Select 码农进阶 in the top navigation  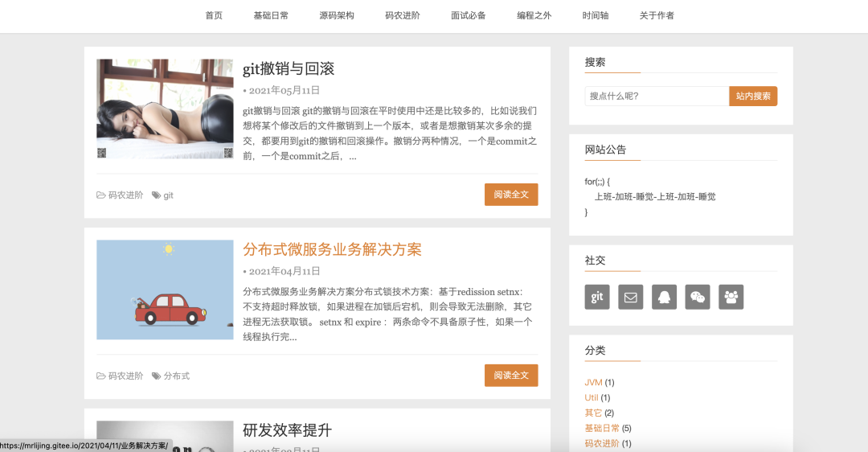[x=403, y=15]
